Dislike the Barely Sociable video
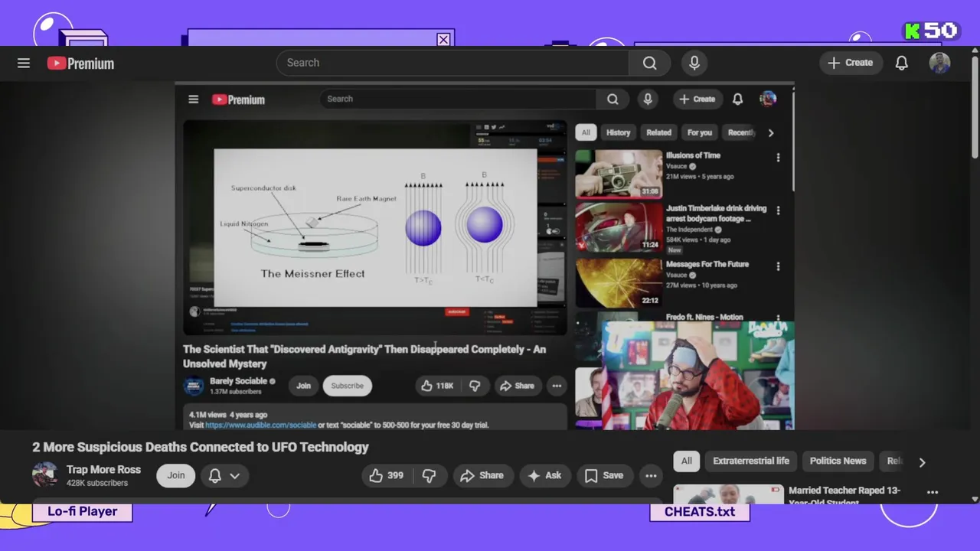This screenshot has height=551, width=980. point(475,386)
